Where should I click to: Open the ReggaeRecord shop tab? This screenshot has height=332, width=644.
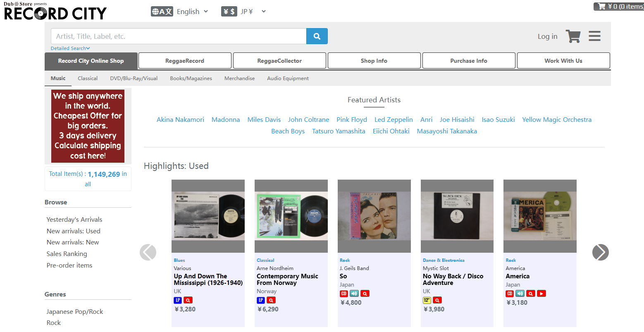[185, 61]
